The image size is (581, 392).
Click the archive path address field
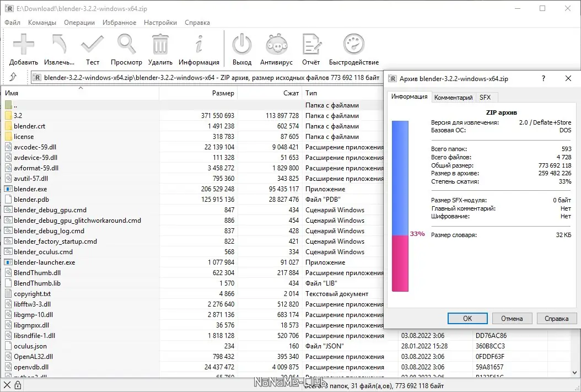click(207, 77)
